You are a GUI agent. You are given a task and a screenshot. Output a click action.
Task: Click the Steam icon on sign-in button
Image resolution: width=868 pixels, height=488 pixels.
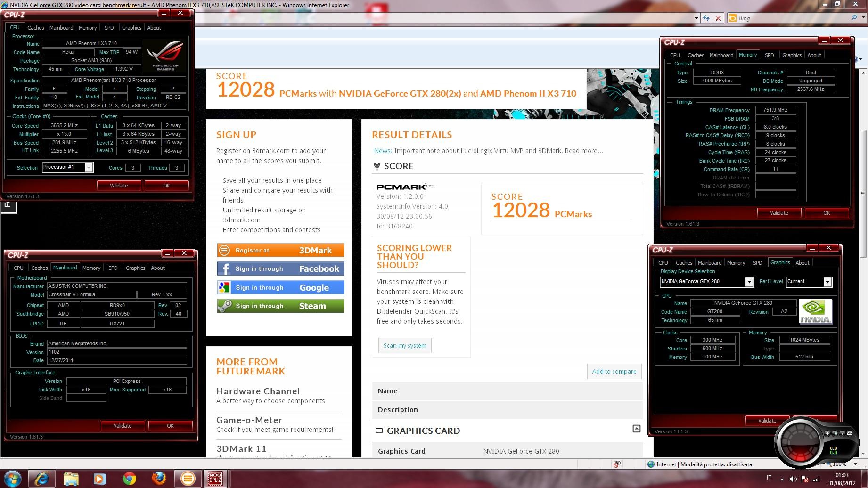coord(225,306)
